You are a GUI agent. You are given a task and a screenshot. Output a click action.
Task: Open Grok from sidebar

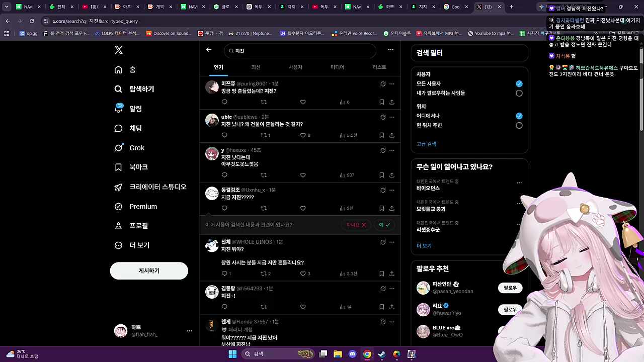pos(129,148)
